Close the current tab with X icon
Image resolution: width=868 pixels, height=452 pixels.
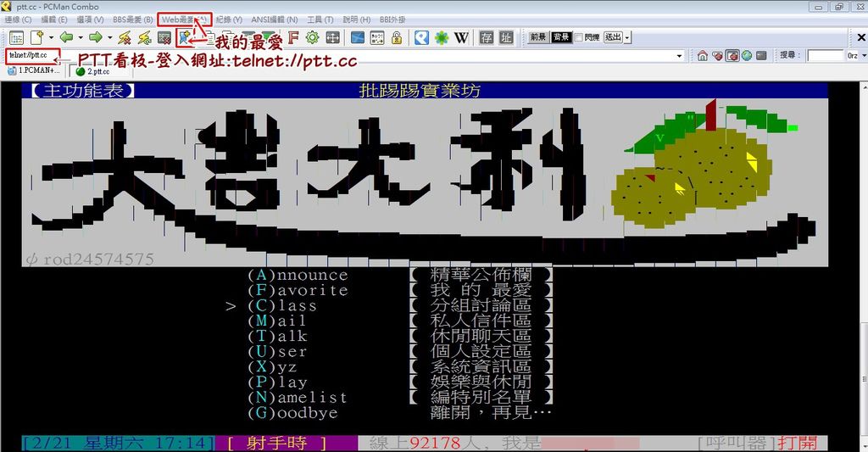(x=861, y=37)
